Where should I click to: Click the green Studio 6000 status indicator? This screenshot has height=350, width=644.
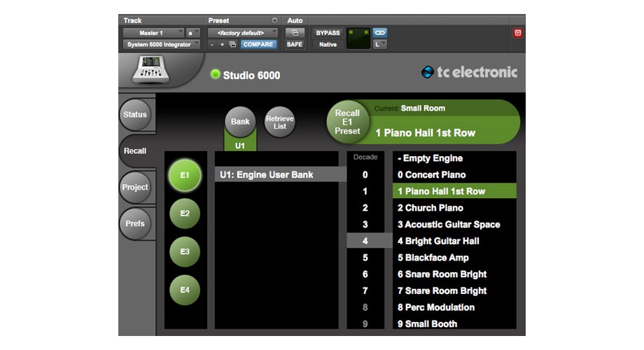point(215,74)
